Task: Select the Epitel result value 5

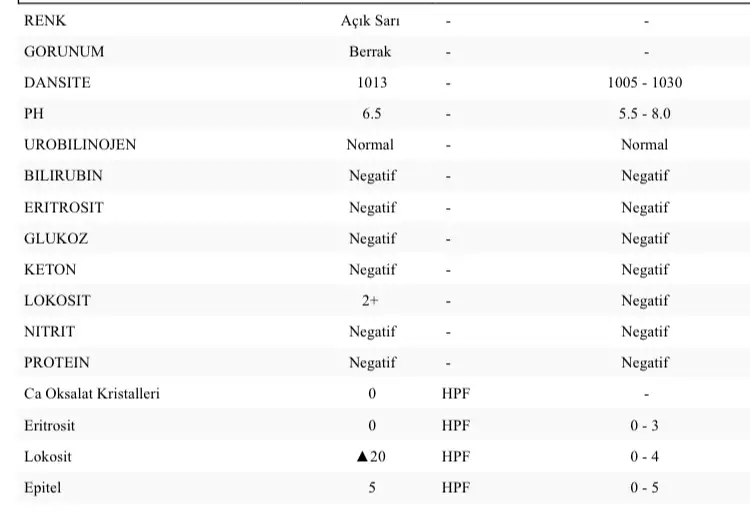Action: pos(372,488)
